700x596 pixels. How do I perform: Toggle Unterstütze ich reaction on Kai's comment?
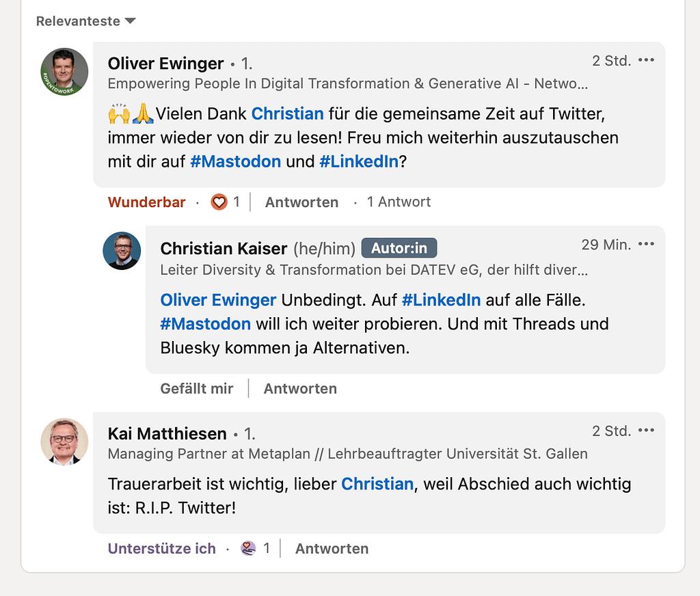162,549
